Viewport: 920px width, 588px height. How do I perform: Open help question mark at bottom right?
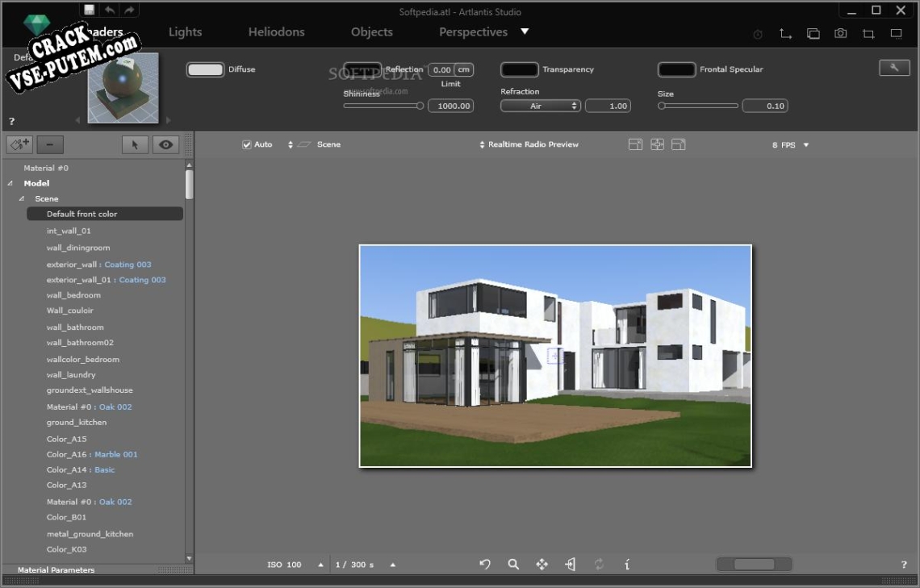[x=904, y=565]
